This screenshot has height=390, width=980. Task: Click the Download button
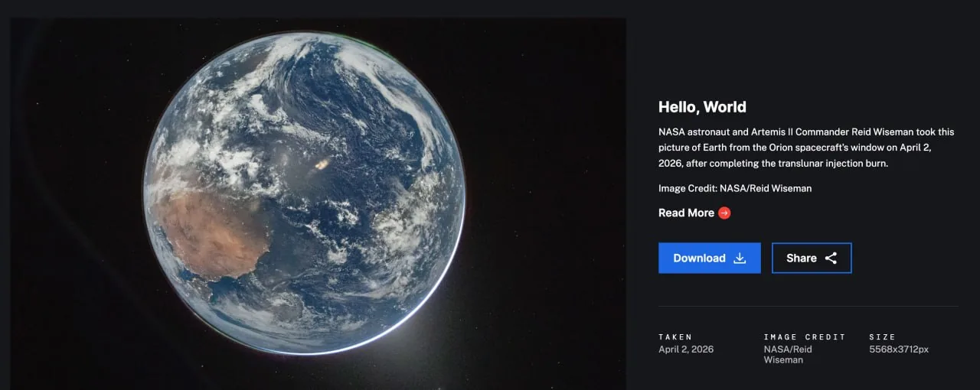click(709, 258)
